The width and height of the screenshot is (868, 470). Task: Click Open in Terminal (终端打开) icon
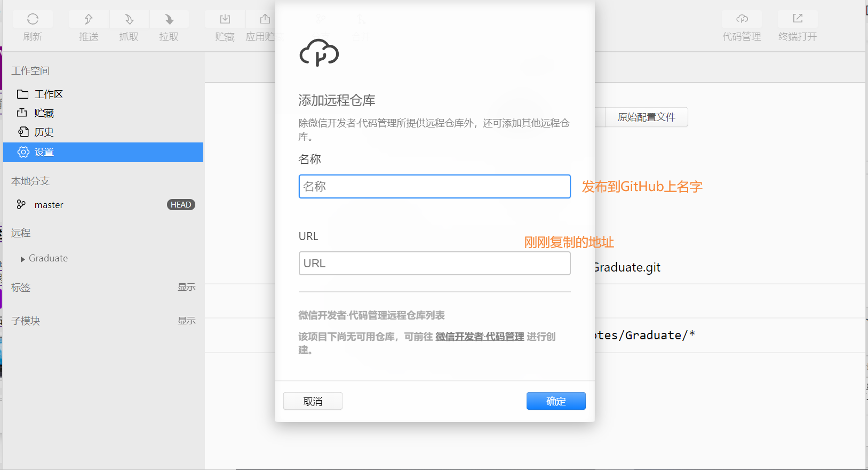798,19
